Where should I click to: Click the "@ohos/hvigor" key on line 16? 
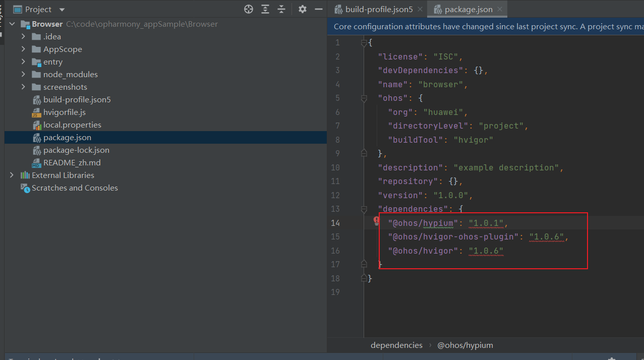coord(423,251)
